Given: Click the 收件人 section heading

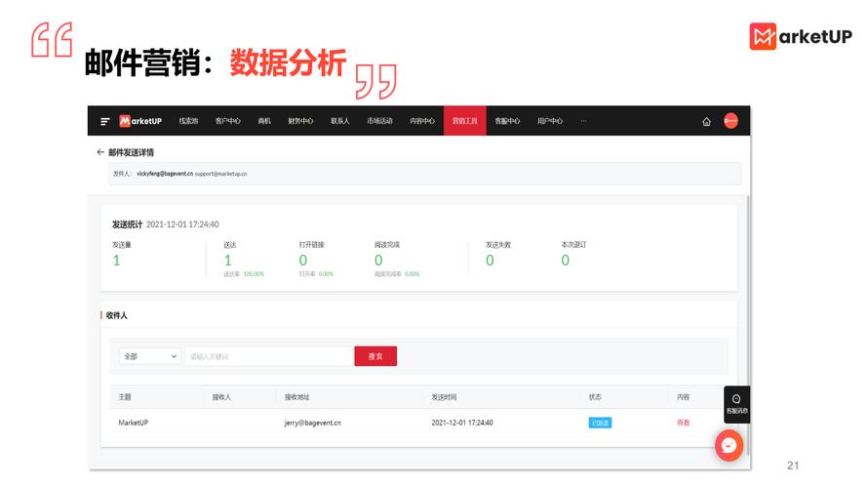Looking at the screenshot, I should click(x=116, y=315).
